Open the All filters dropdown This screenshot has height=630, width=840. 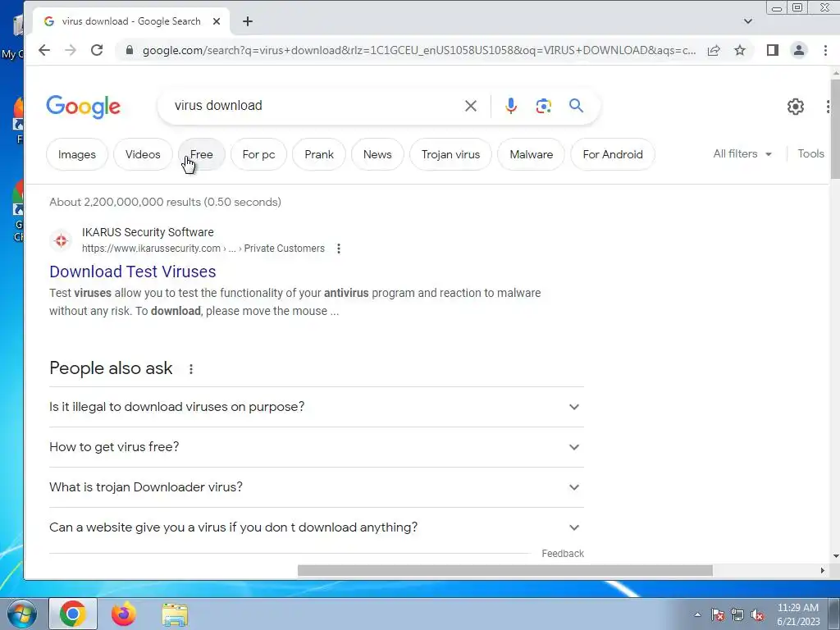click(742, 153)
